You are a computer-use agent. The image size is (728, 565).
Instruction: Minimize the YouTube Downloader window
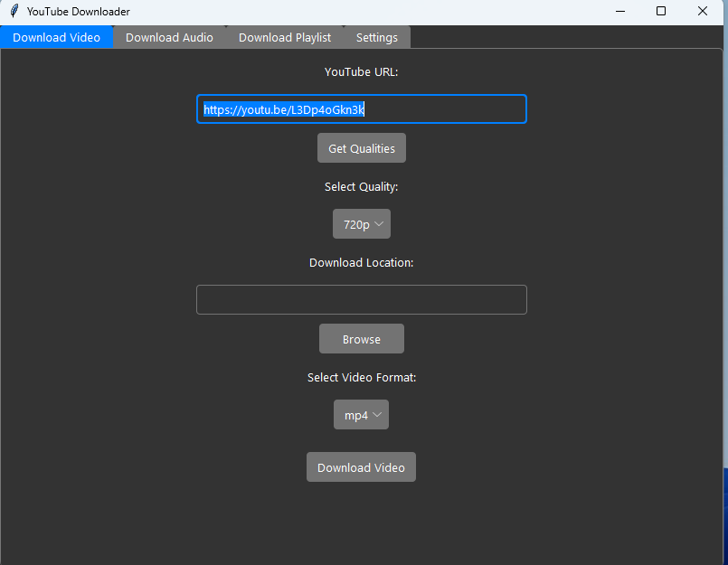click(x=619, y=11)
